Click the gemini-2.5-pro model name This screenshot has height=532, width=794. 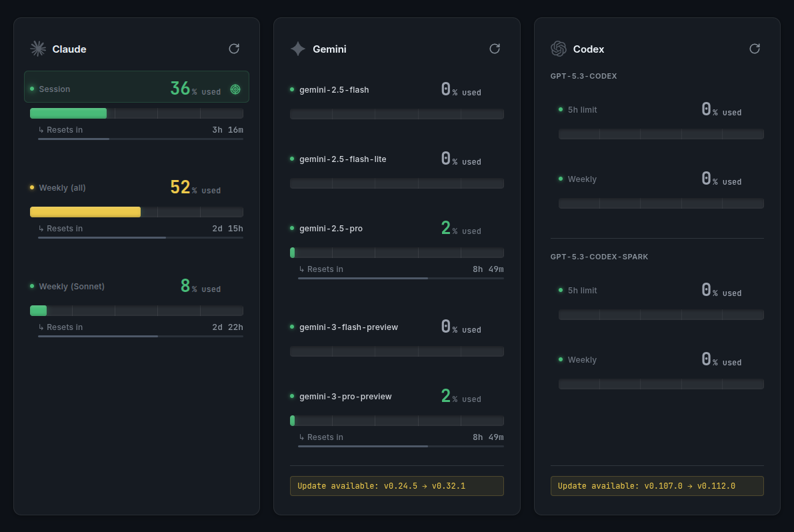pos(331,228)
